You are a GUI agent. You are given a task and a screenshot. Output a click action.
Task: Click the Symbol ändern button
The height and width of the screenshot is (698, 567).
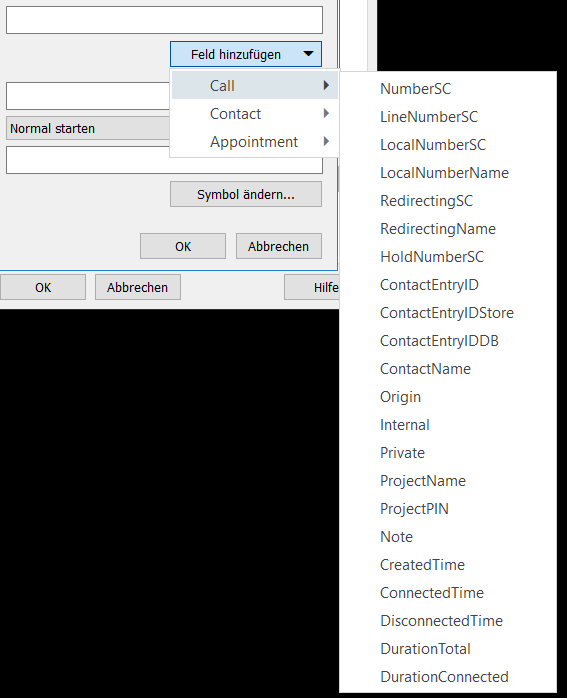pyautogui.click(x=246, y=195)
